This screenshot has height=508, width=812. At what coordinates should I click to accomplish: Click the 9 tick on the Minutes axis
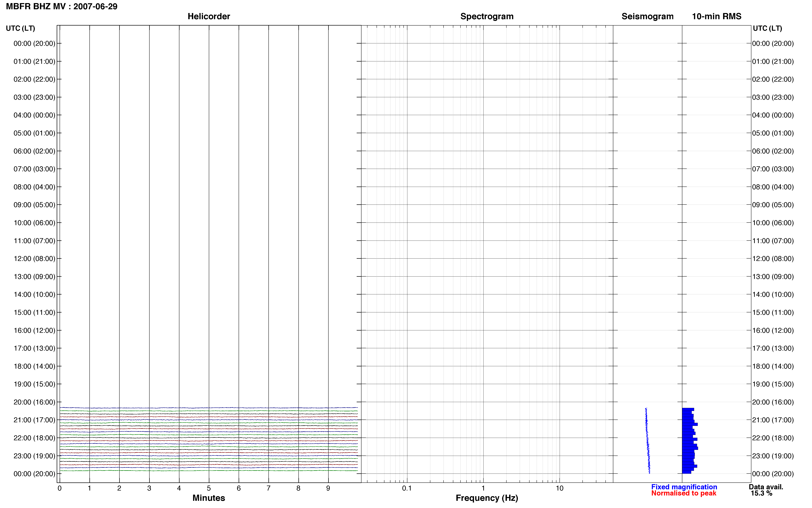328,488
